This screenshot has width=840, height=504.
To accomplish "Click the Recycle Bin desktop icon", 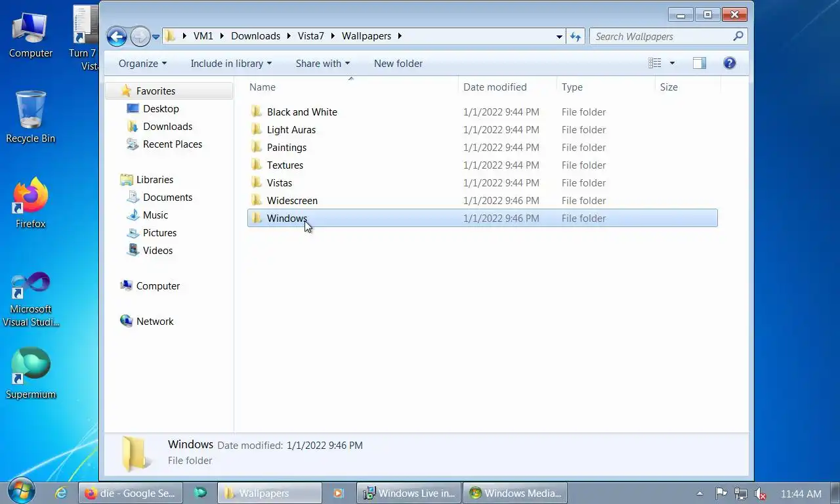I will (30, 117).
